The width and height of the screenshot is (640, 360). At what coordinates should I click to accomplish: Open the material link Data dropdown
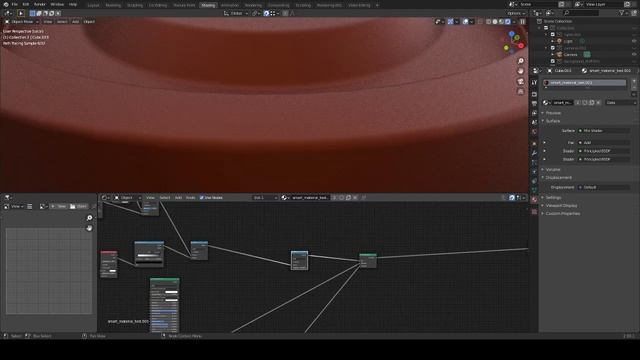point(620,103)
